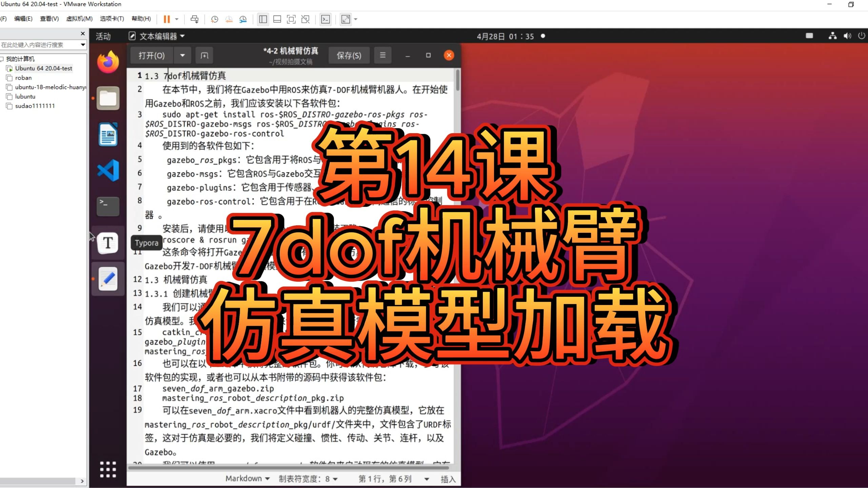Click the library scroll right arrow
This screenshot has height=488, width=868.
pos(82,481)
